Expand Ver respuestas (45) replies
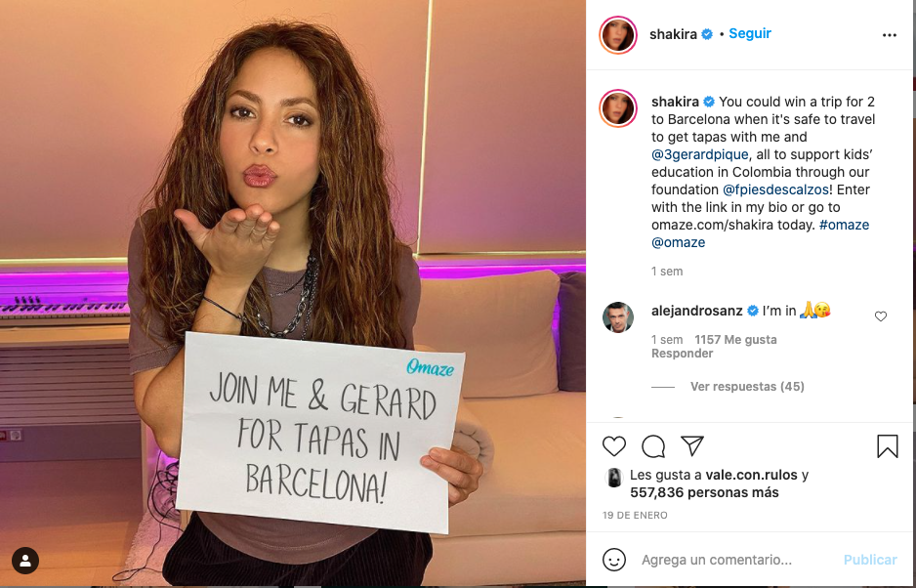The image size is (916, 588). click(747, 387)
